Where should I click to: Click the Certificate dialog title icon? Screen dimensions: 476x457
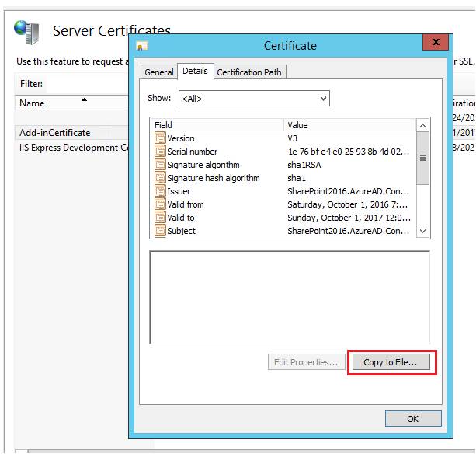click(142, 46)
